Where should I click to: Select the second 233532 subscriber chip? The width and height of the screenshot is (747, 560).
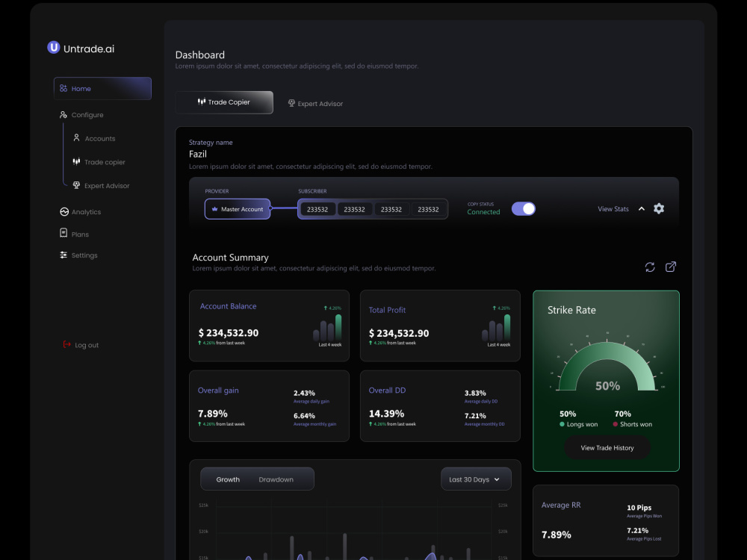pyautogui.click(x=354, y=210)
